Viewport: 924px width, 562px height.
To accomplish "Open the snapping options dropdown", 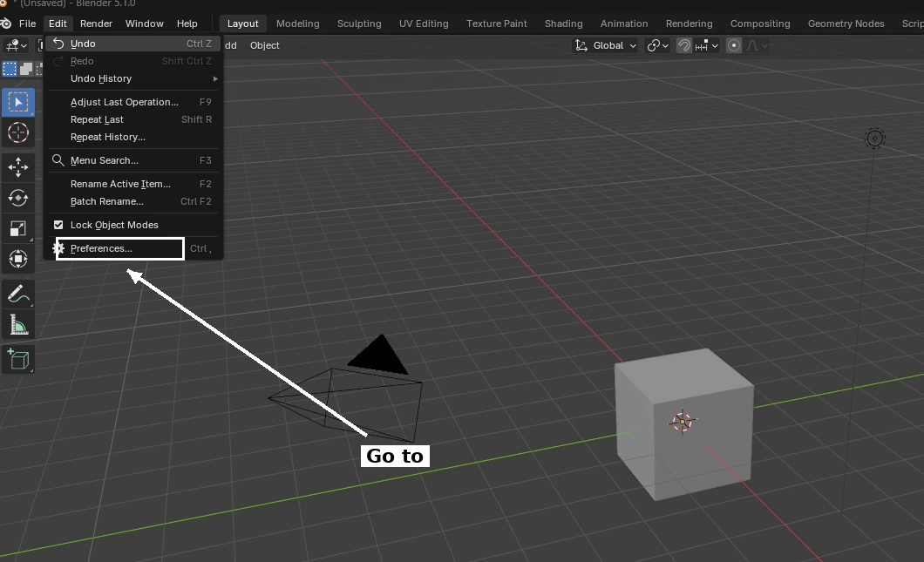I will click(707, 45).
